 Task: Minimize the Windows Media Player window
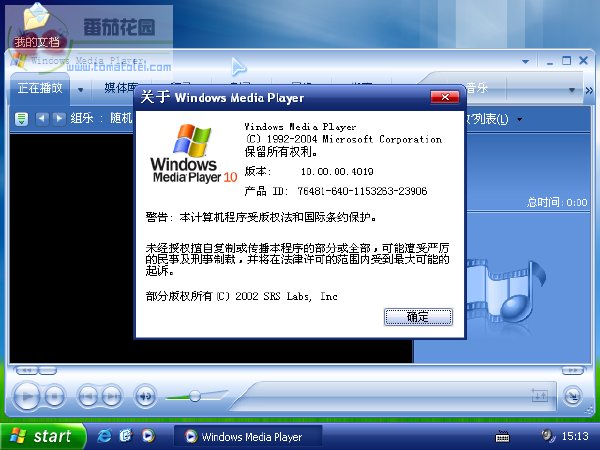click(x=550, y=61)
